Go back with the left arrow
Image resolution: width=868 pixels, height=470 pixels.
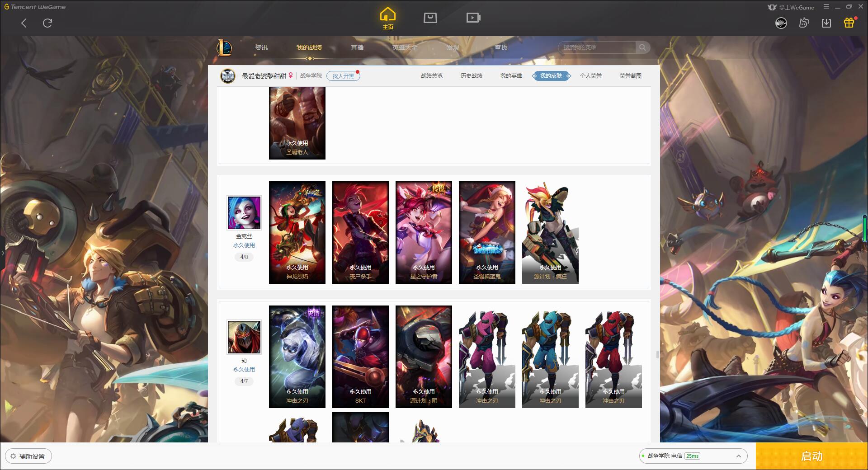[x=24, y=23]
